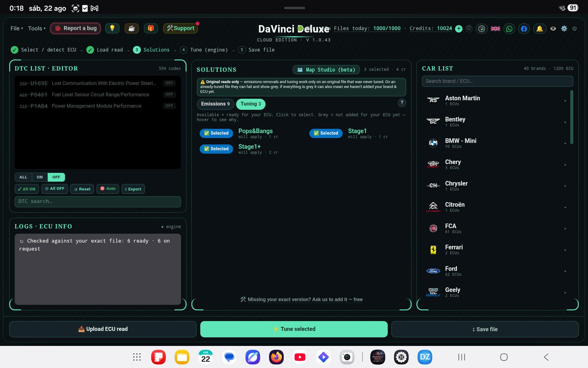Click the Report a bug button
Screen dimensions: 588x368
[75, 28]
